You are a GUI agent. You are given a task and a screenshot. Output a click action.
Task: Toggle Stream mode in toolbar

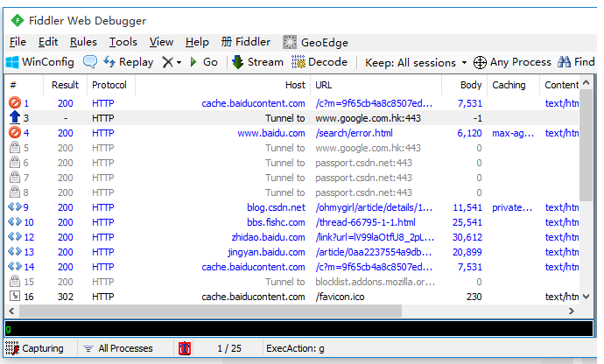coord(257,62)
